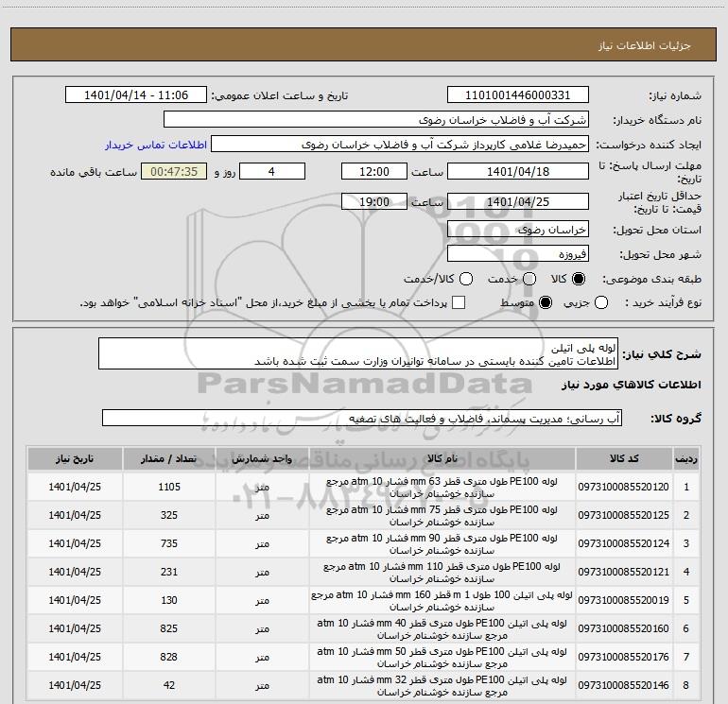Click the delivery province field خراسان رضوی

518,230
